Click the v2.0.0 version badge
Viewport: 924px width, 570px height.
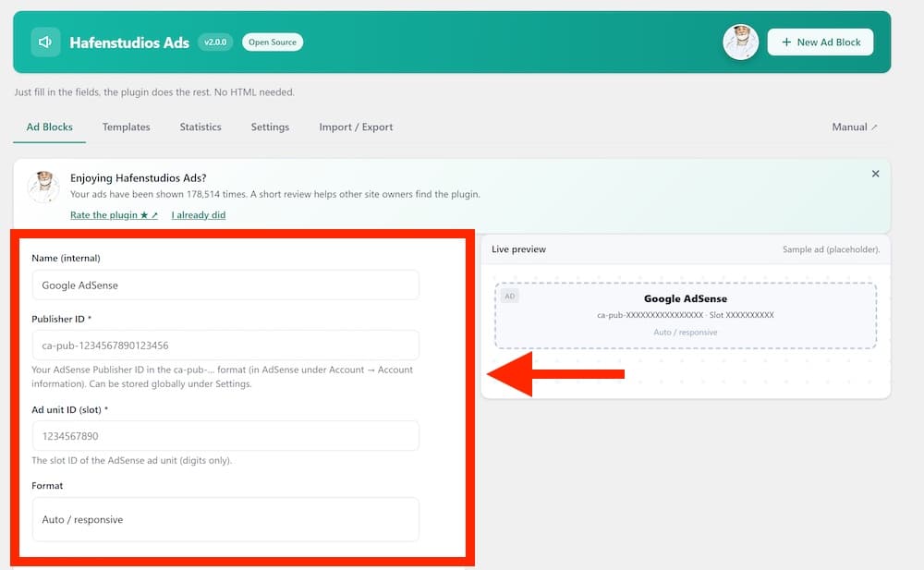tap(215, 42)
